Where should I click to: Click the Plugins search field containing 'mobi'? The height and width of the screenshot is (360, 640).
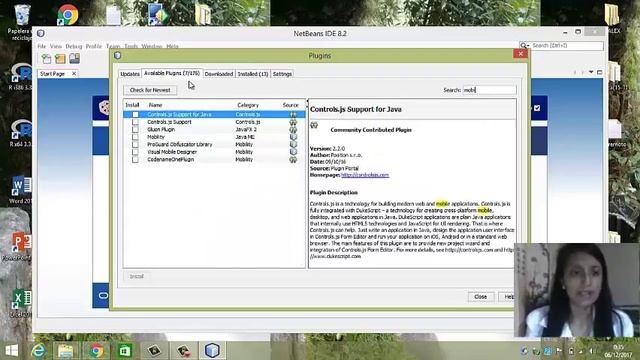click(x=489, y=90)
